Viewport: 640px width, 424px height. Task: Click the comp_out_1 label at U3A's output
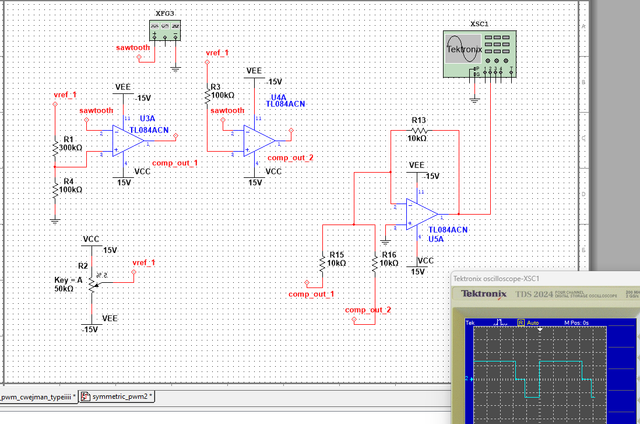175,163
